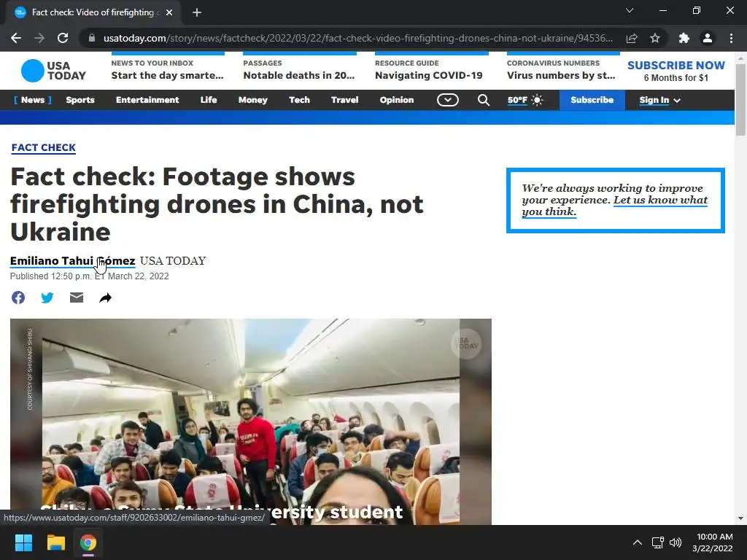
Task: Open the Life section
Action: tap(209, 100)
